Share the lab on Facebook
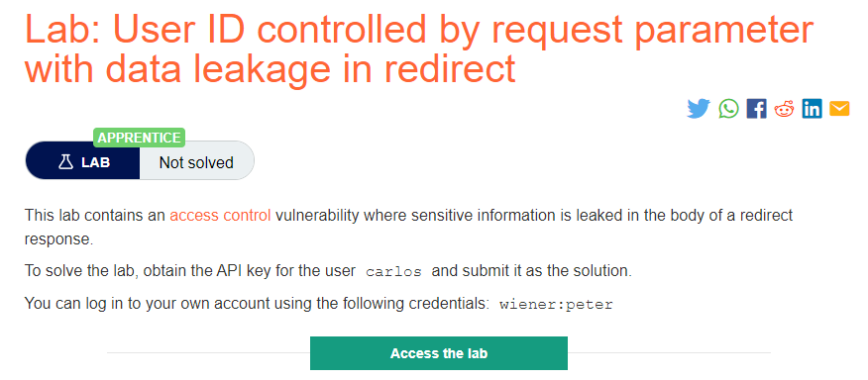The width and height of the screenshot is (868, 380). tap(756, 109)
